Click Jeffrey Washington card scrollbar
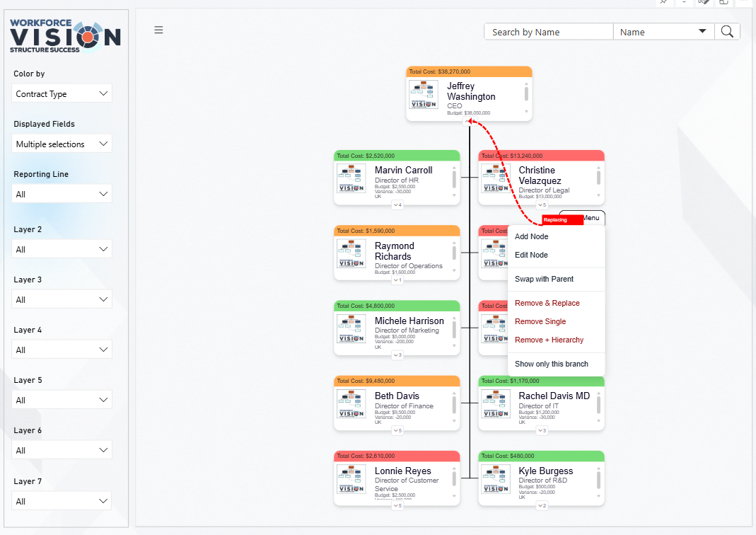756x535 pixels. click(x=526, y=93)
